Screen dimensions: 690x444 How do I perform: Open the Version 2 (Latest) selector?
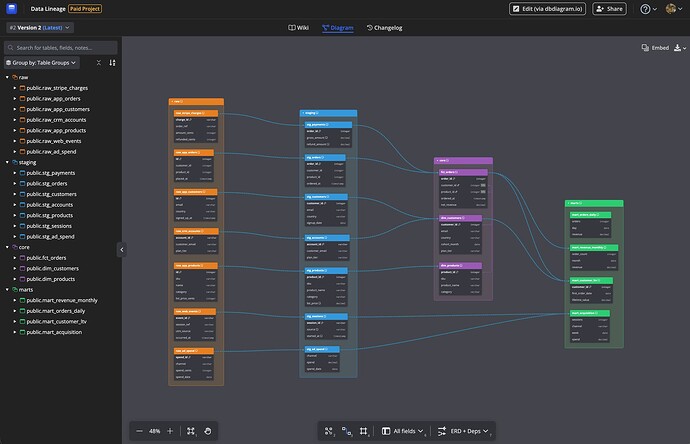click(x=40, y=28)
